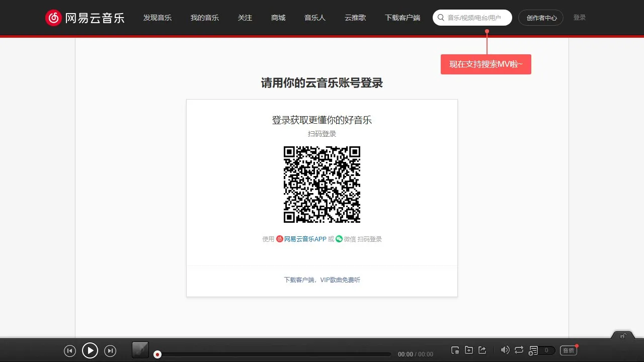Click the playback progress slider handle
The image size is (644, 362).
pos(157,354)
